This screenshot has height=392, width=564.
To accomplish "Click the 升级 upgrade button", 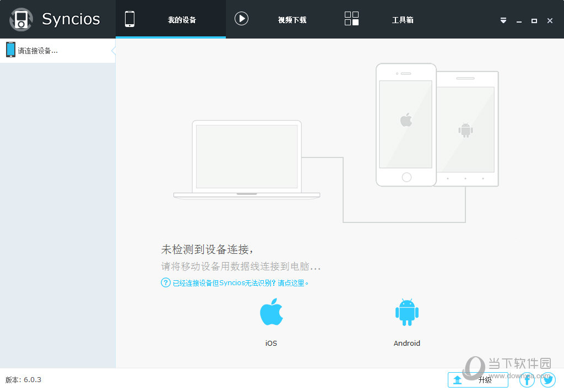I will 478,380.
